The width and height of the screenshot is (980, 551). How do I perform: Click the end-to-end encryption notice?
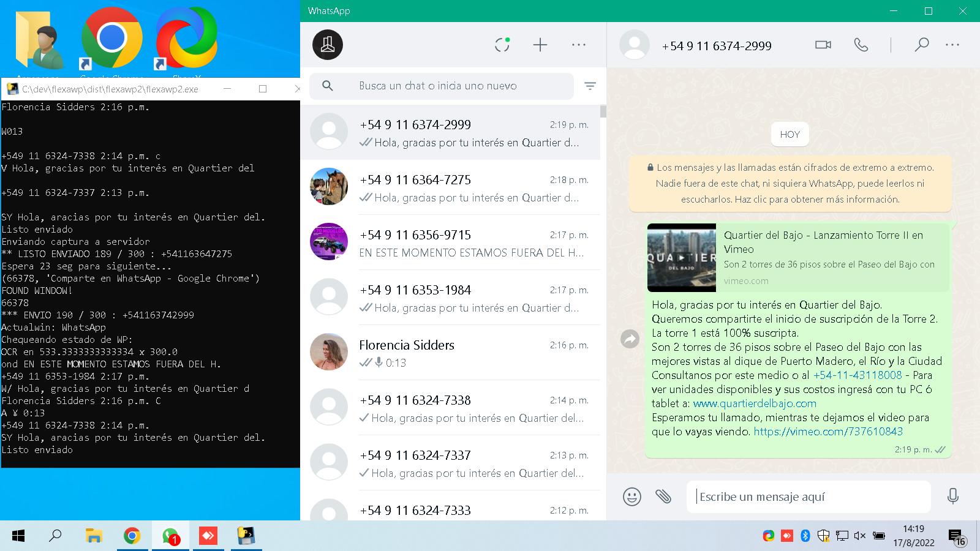click(x=790, y=183)
